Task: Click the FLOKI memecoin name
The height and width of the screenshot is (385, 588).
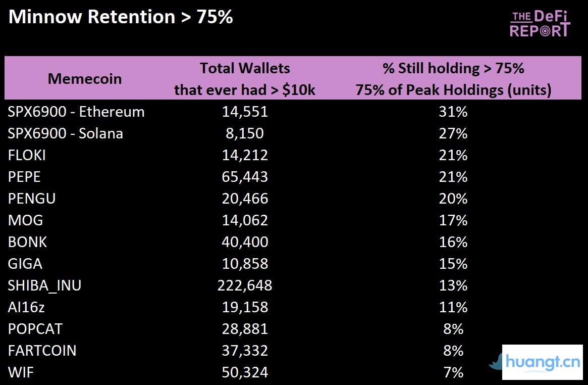Action: point(27,155)
